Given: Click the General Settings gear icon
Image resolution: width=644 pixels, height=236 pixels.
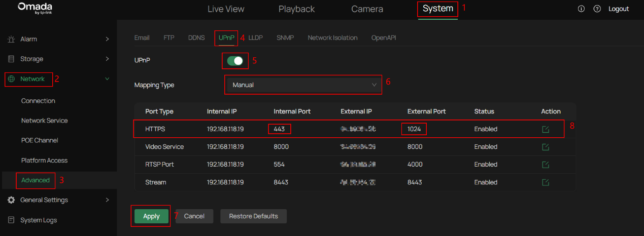Looking at the screenshot, I should click(x=11, y=200).
